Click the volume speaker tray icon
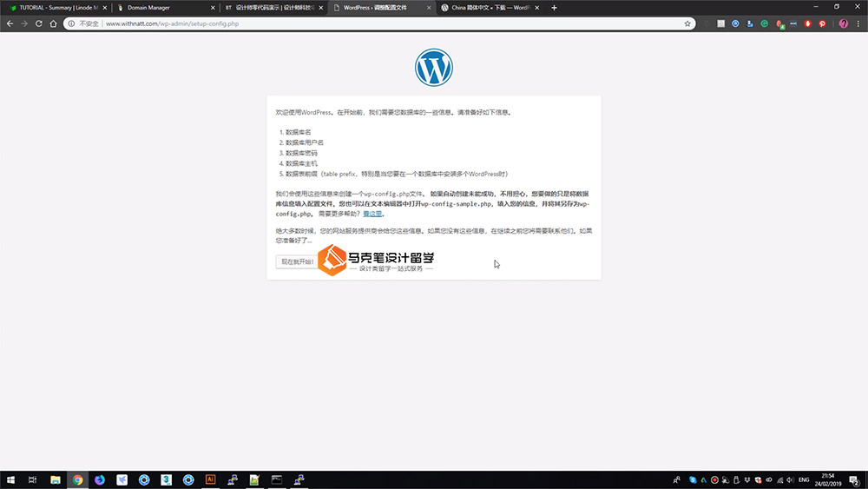The width and height of the screenshot is (868, 489). [790, 480]
